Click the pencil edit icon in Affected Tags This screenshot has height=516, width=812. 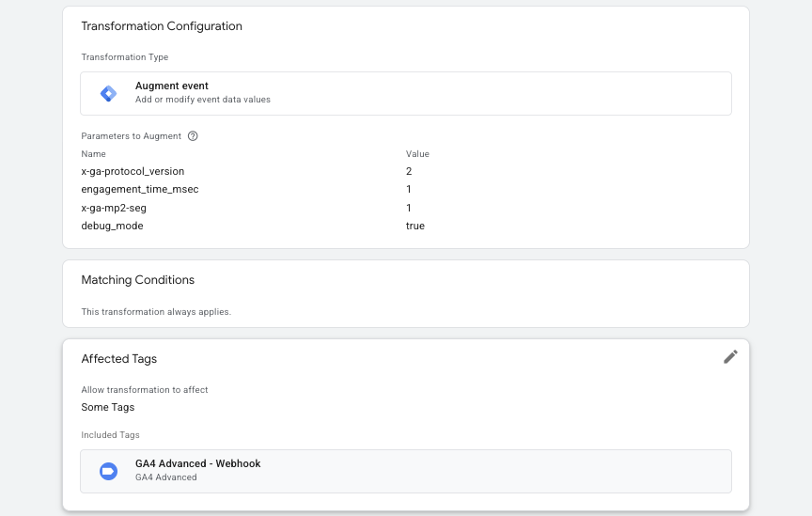730,357
